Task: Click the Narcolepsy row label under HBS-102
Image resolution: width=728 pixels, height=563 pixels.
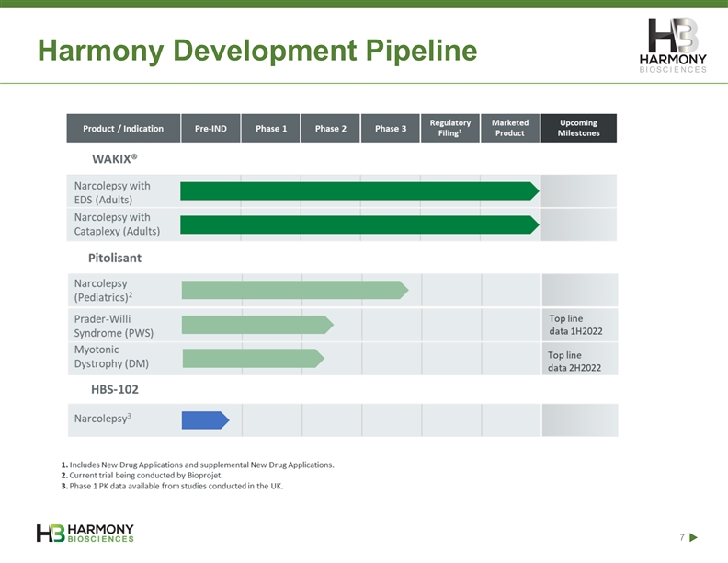Action: coord(103,418)
